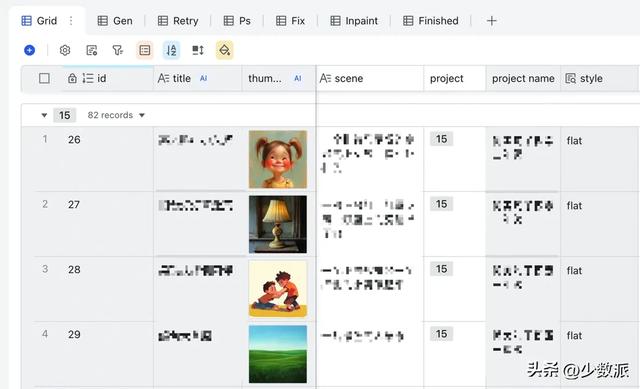Click lookup icon in style header
This screenshot has width=640, height=389.
click(570, 78)
